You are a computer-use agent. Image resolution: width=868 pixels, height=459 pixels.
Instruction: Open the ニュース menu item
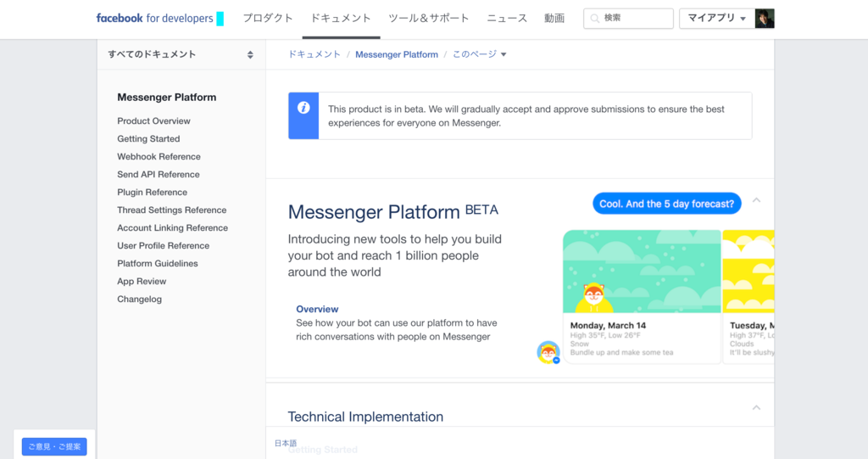pos(507,19)
